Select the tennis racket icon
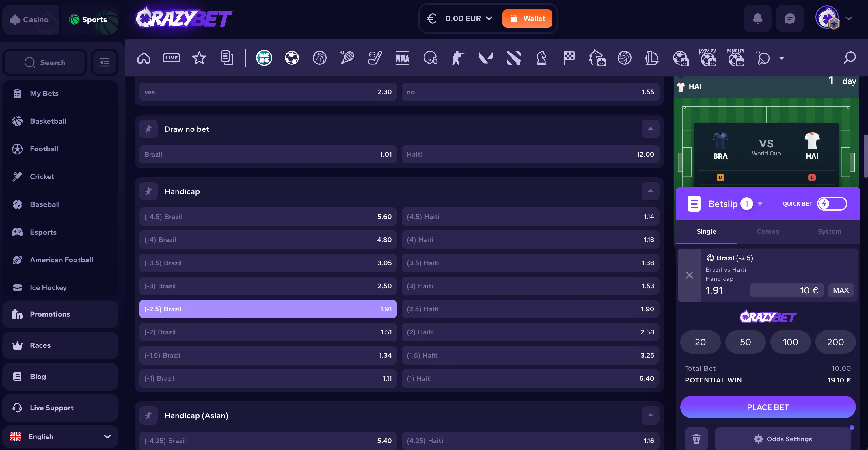868x450 pixels. click(347, 58)
